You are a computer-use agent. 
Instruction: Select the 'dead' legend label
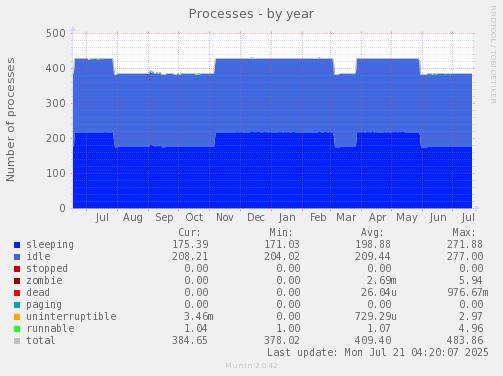(38, 292)
